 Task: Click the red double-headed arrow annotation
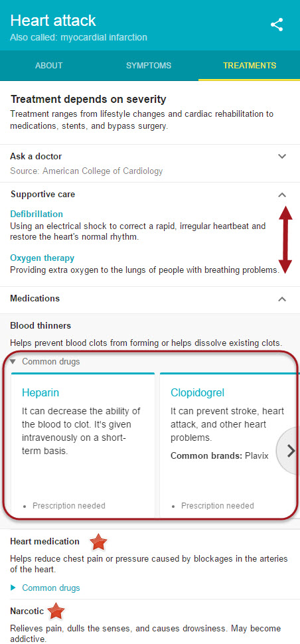(x=285, y=240)
